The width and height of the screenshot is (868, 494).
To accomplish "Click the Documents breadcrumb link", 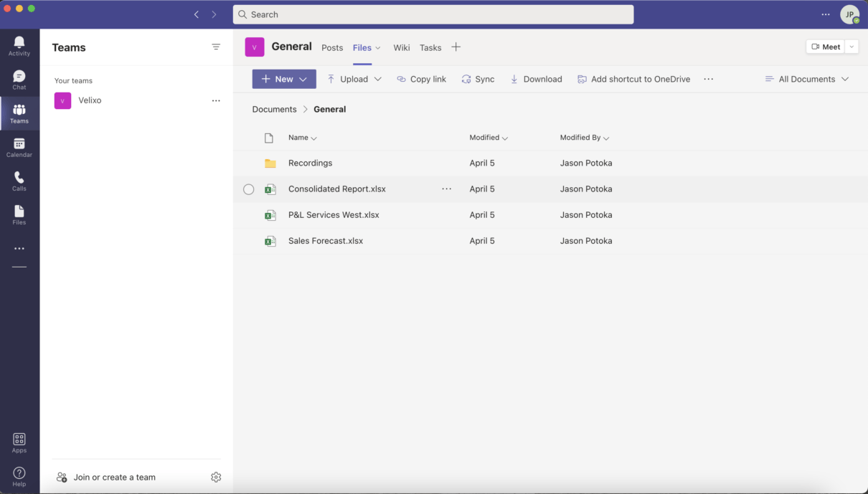I will point(274,109).
